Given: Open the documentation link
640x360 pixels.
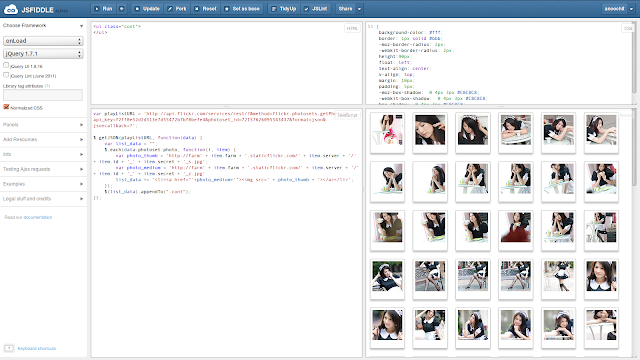Looking at the screenshot, I should click(x=38, y=218).
